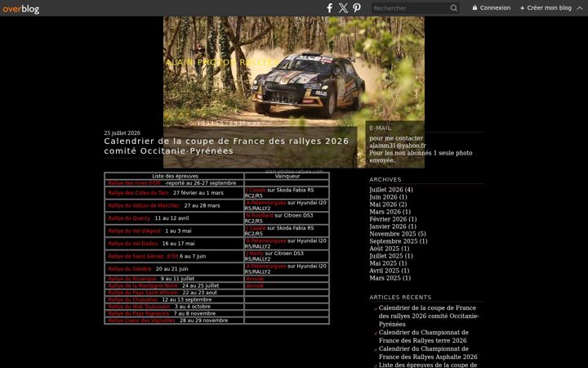Image resolution: width=588 pixels, height=368 pixels.
Task: Select the Liste des épreuves header cell
Action: coord(175,176)
